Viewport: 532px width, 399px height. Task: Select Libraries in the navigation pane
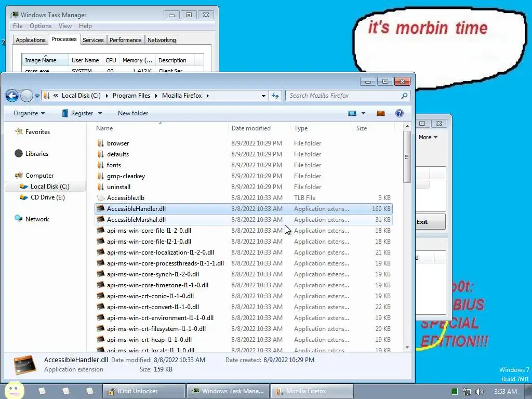(x=37, y=154)
